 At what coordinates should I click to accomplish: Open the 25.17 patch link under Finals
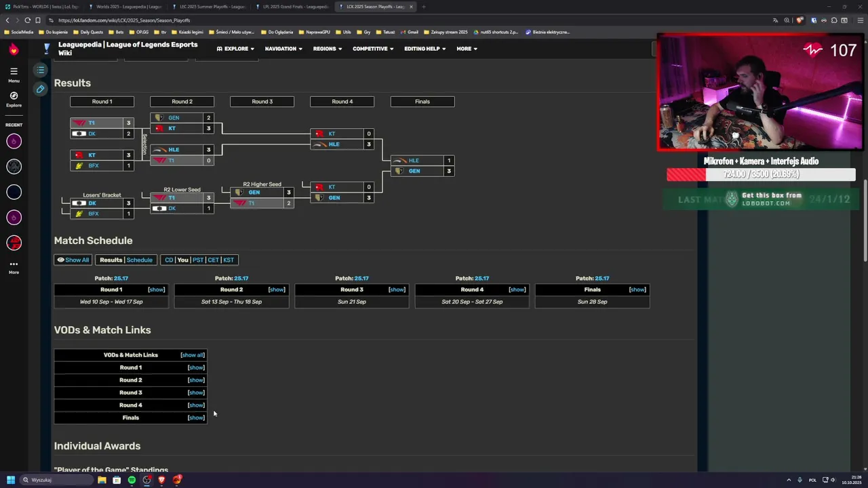[x=602, y=279]
